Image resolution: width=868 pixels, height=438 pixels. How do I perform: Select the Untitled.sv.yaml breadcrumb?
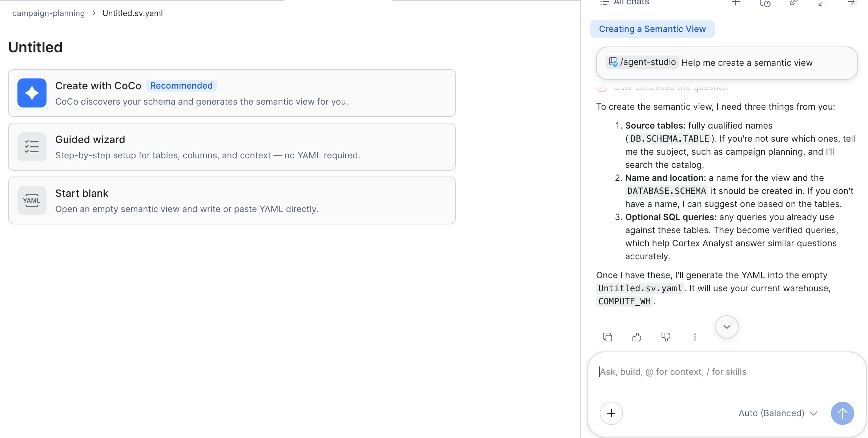133,13
